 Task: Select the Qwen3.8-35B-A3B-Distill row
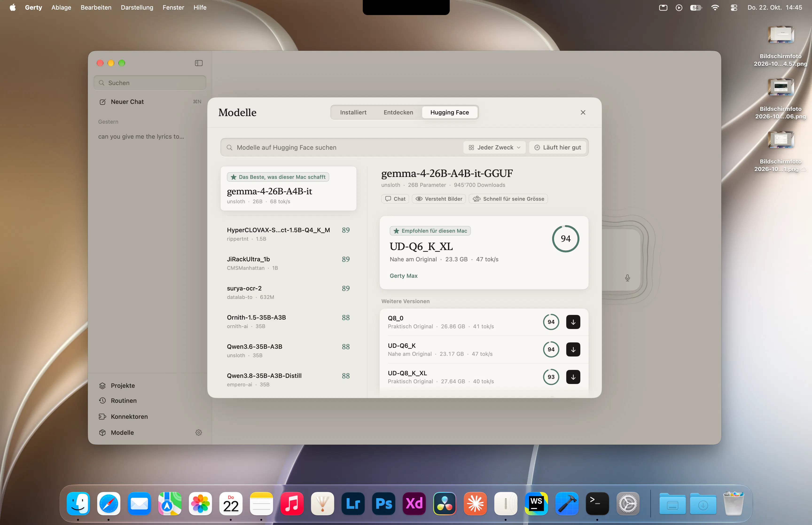click(288, 380)
